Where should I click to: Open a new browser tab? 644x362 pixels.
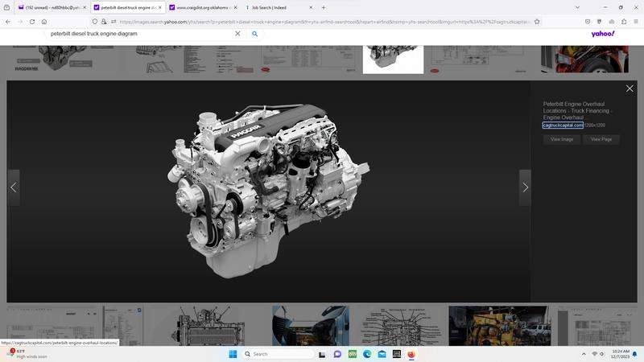324,7
